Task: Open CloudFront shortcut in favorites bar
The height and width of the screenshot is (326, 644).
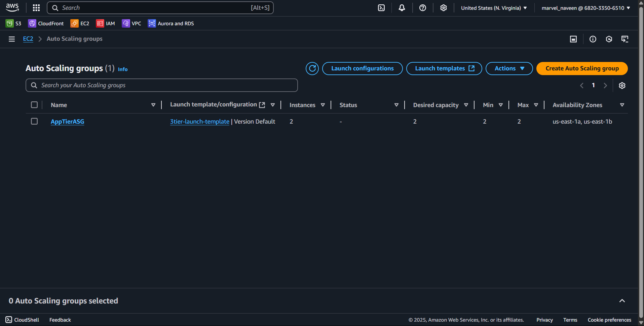Action: point(46,23)
